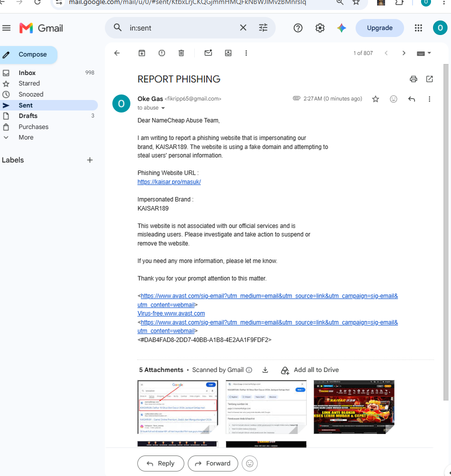Open email in a new window
The image size is (451, 476).
point(430,79)
